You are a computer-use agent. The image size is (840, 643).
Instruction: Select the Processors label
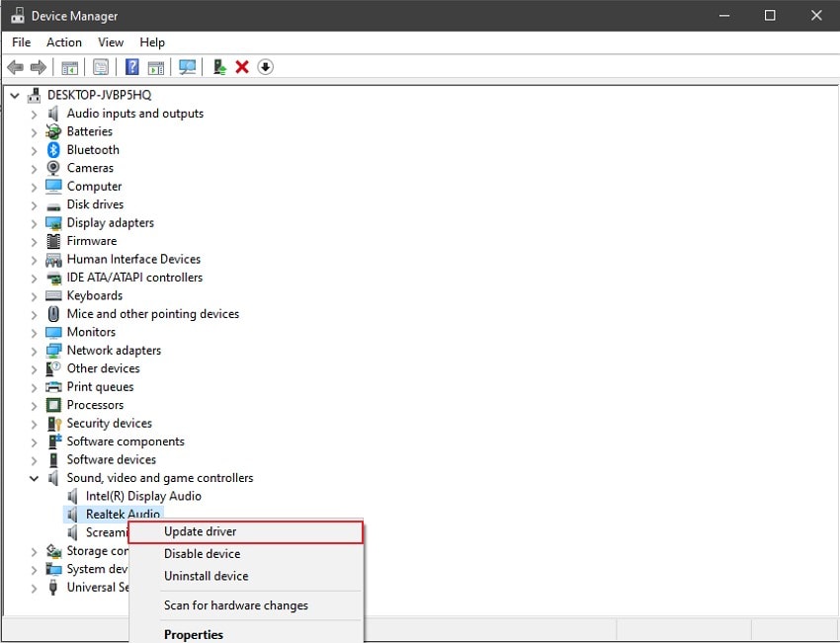coord(95,405)
